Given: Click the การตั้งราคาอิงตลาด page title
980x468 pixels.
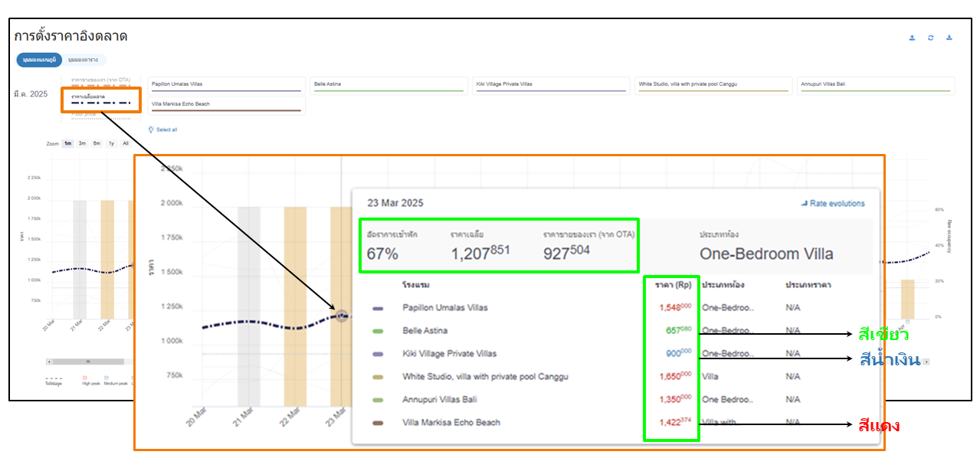Looking at the screenshot, I should 70,35.
